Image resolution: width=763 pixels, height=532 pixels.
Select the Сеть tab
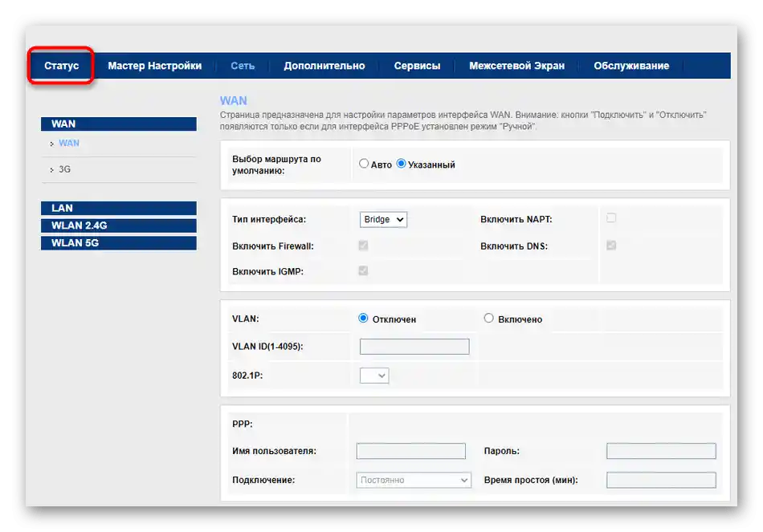click(x=243, y=66)
